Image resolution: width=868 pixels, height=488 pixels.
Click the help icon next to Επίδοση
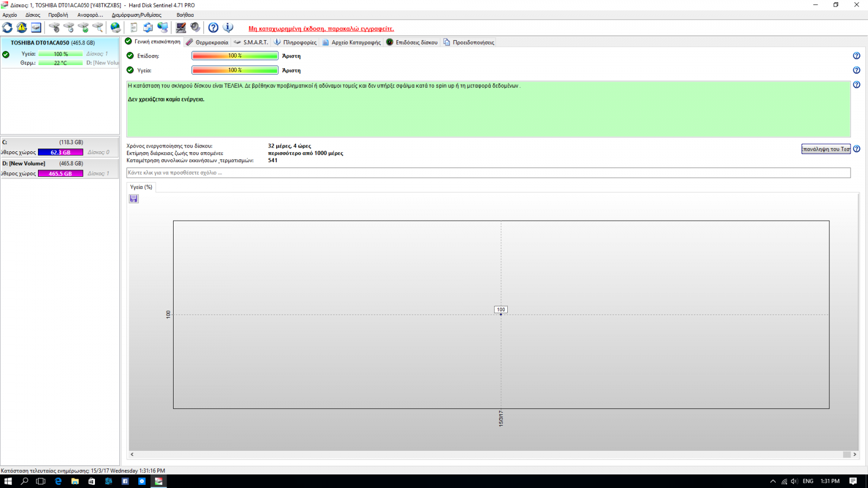[857, 56]
